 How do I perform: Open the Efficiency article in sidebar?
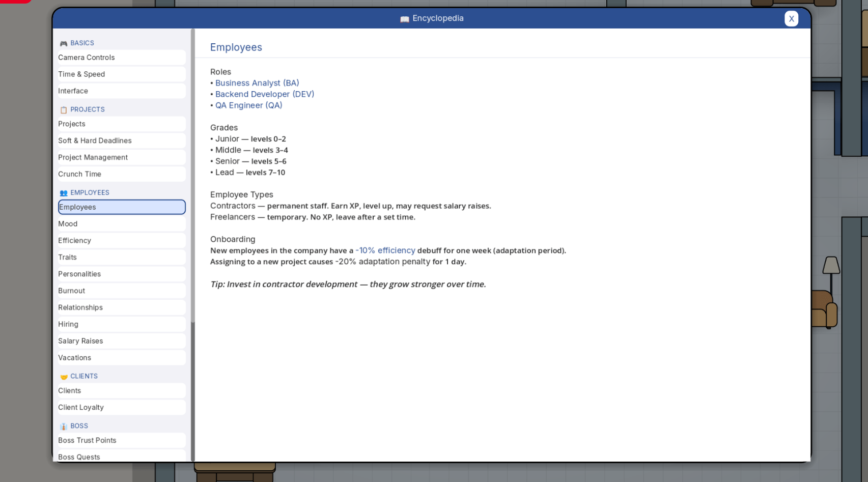122,241
